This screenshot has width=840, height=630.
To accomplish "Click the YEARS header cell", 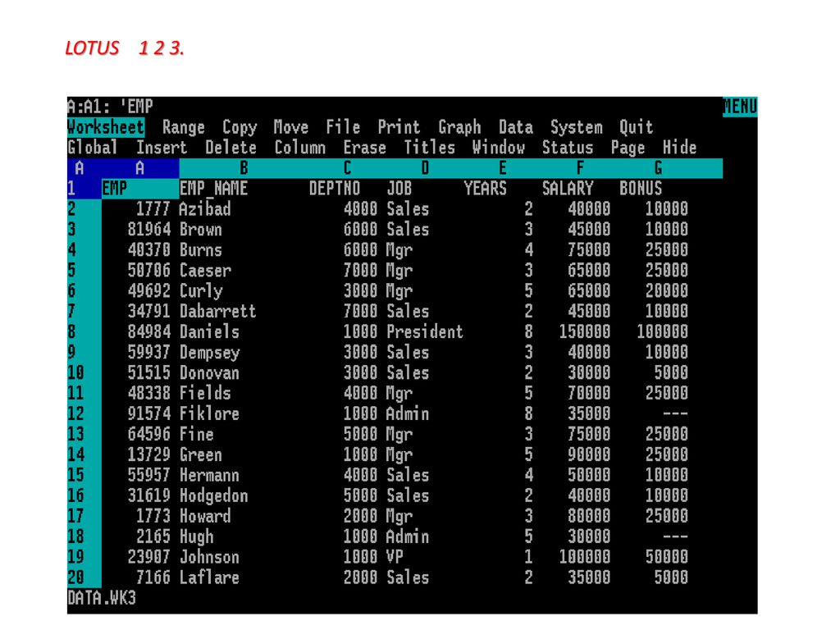I will tap(485, 189).
